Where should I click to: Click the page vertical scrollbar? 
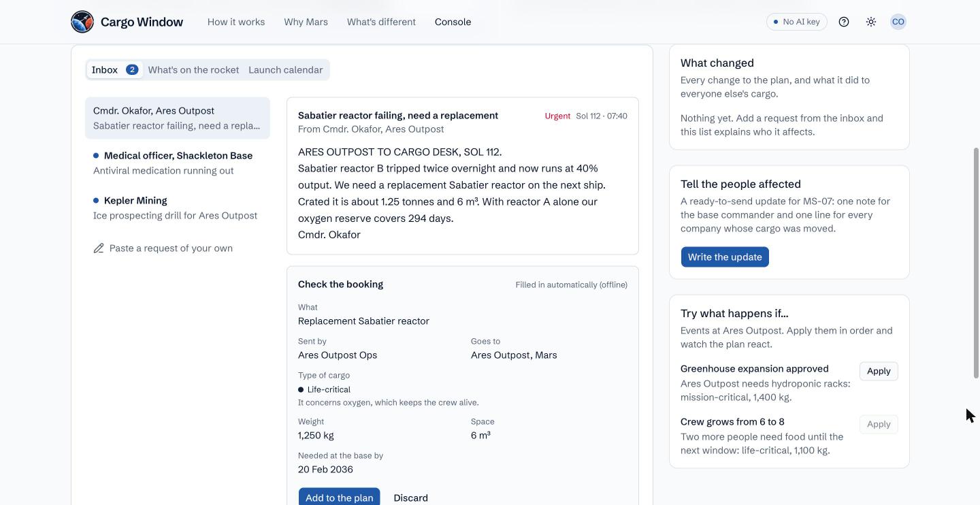pos(976,263)
